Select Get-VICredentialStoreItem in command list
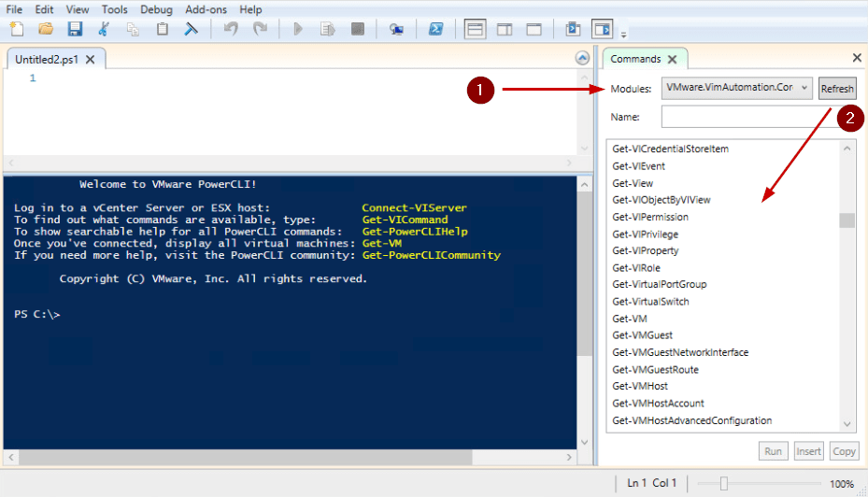 click(x=670, y=149)
